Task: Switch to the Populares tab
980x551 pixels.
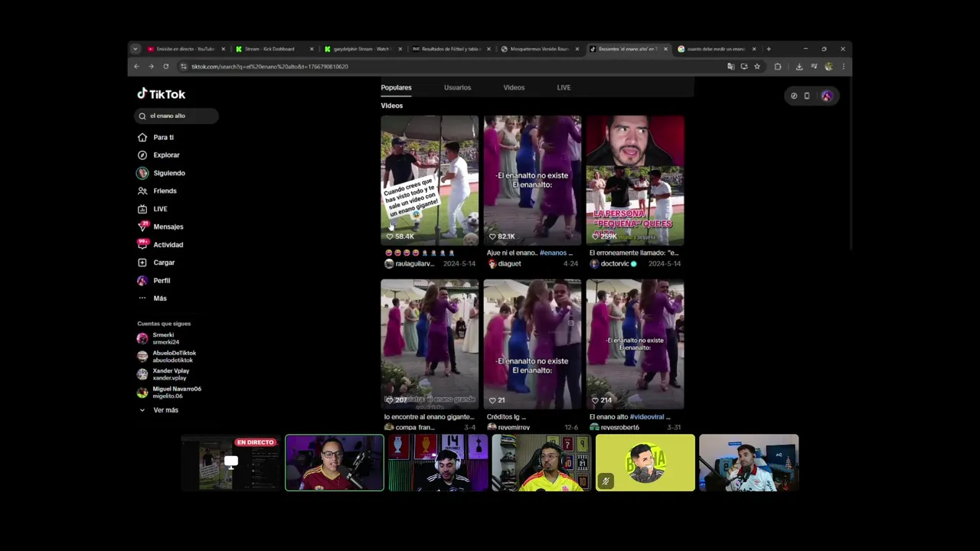Action: (396, 87)
